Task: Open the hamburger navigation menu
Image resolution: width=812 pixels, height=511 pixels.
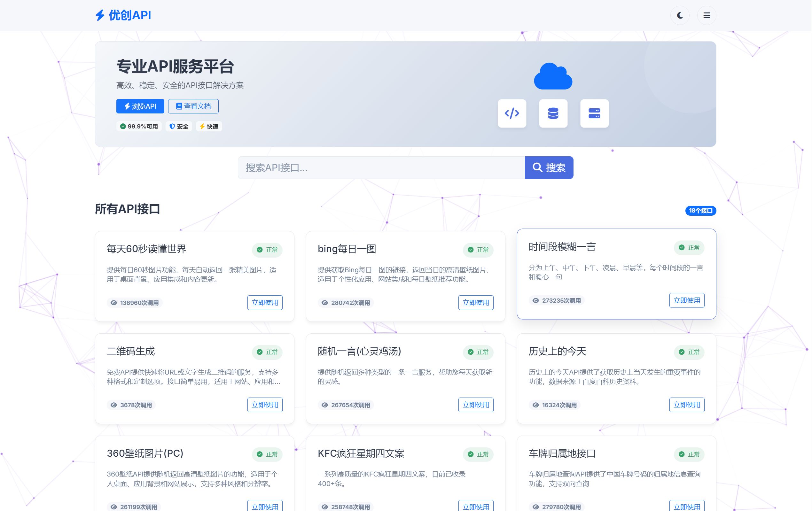Action: coord(707,15)
